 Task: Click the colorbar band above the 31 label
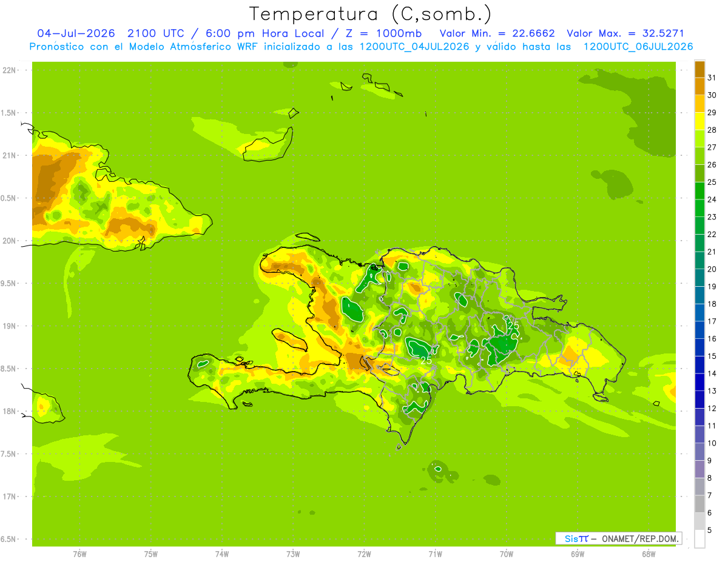699,69
